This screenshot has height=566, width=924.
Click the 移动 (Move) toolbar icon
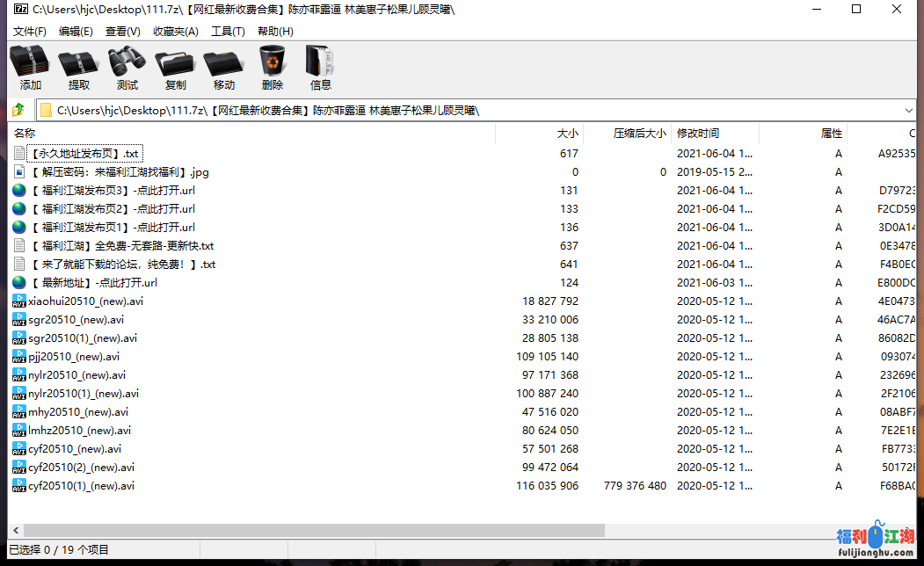tap(223, 68)
